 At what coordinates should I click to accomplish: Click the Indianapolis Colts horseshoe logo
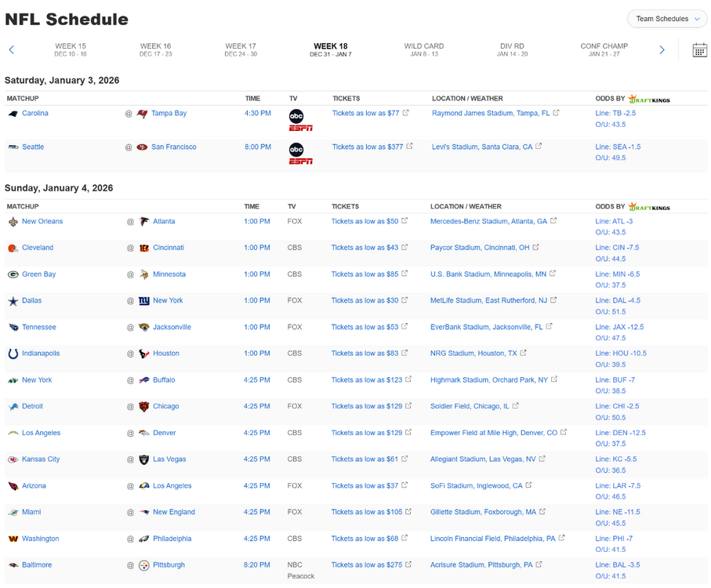click(13, 354)
